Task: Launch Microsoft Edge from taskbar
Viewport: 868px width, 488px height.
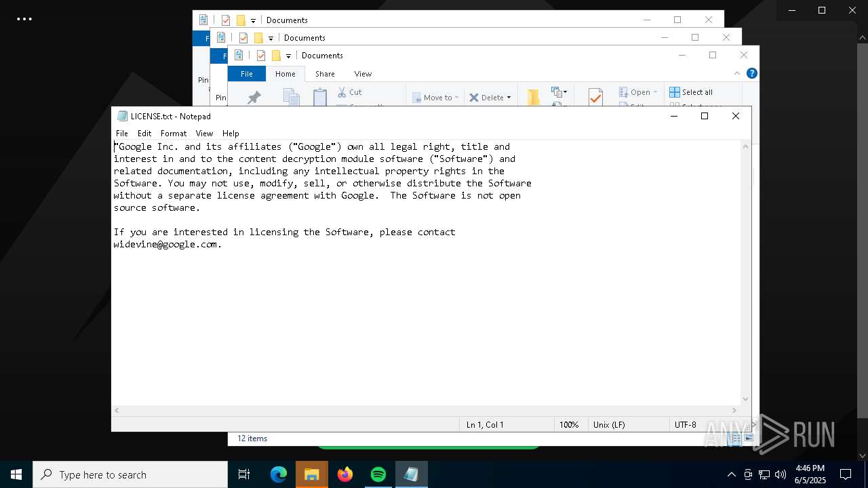Action: (279, 474)
